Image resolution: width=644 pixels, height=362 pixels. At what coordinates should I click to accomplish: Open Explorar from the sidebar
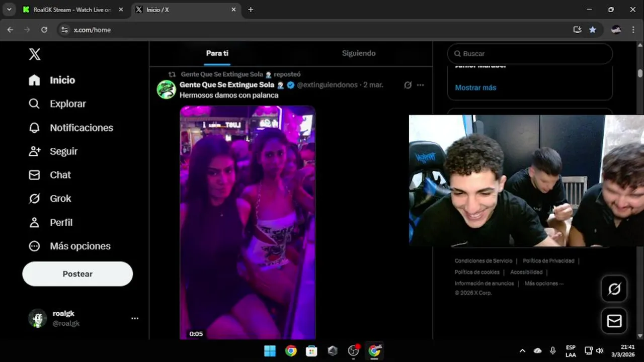coord(57,104)
